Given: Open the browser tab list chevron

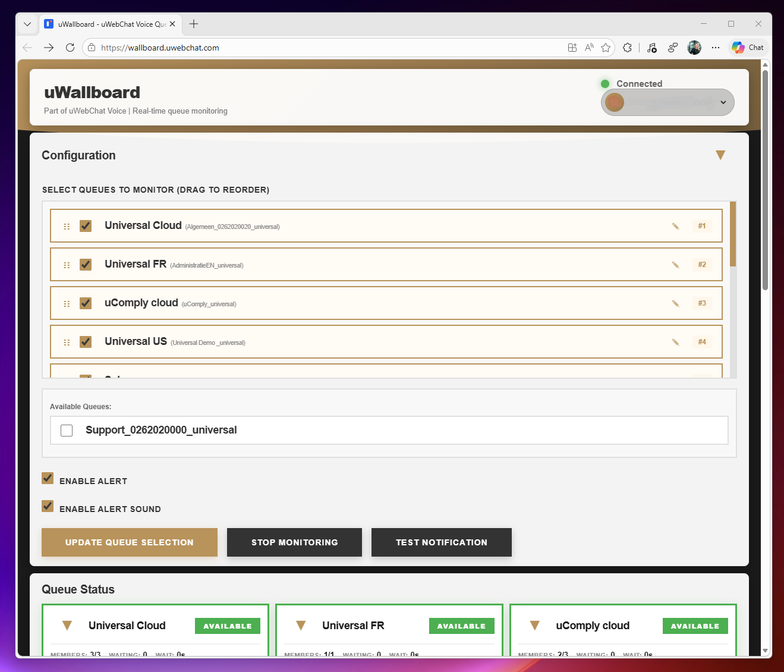Looking at the screenshot, I should coord(27,24).
